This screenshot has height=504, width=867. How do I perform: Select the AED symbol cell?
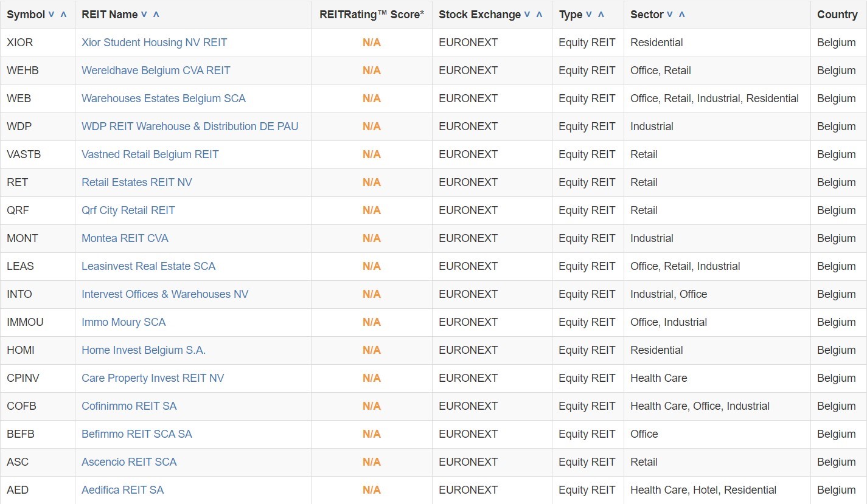38,490
